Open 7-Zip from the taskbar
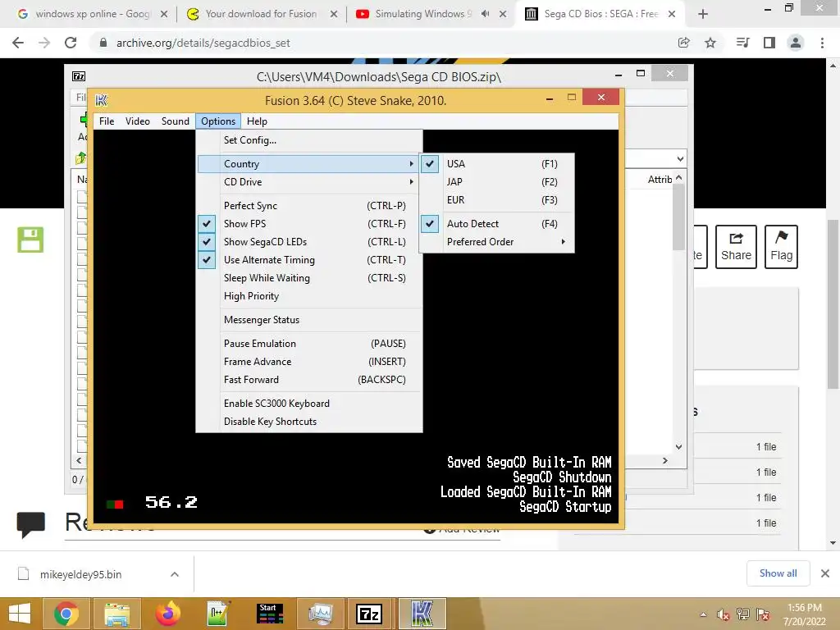 point(370,614)
